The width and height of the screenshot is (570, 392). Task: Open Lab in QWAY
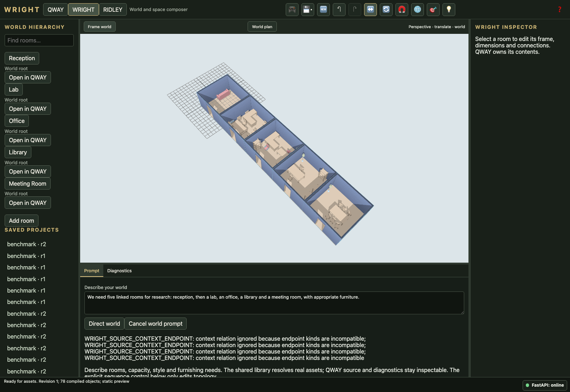coord(28,109)
